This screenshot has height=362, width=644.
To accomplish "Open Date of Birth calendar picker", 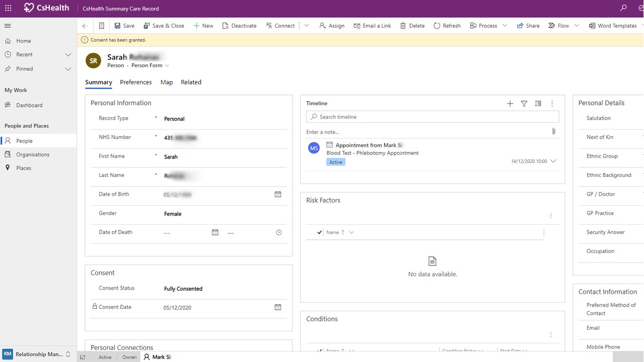I will coord(278,195).
